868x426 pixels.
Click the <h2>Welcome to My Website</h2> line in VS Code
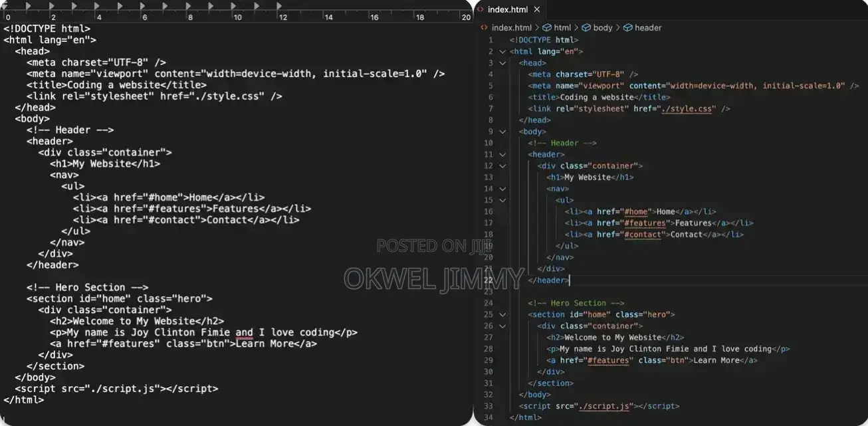[615, 338]
